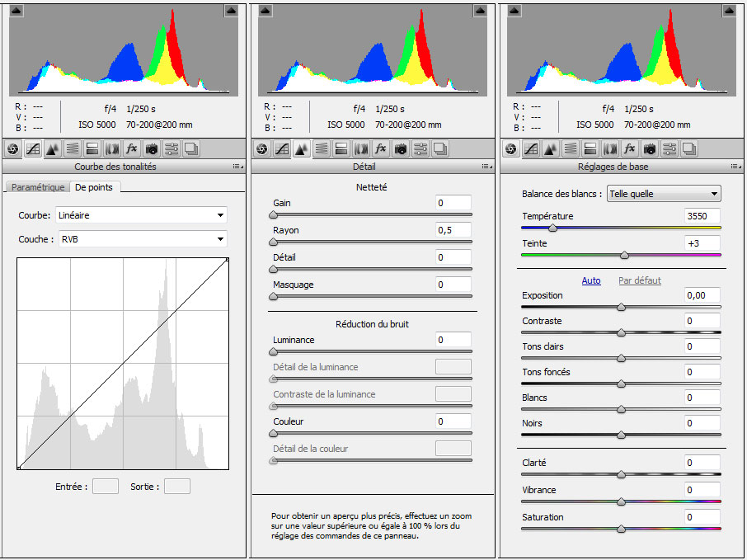Open Presets sliders icon in Réglages de base panel
This screenshot has width=747, height=560.
coord(669,149)
